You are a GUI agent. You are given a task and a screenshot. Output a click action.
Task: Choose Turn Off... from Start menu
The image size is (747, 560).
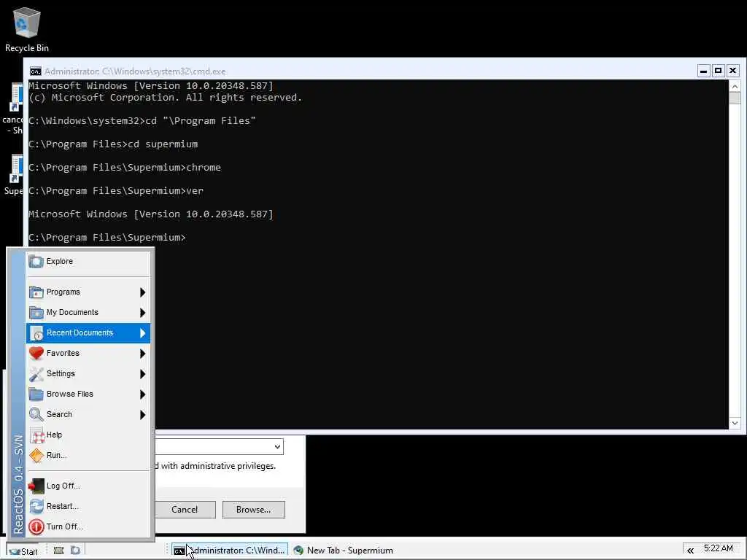point(88,526)
